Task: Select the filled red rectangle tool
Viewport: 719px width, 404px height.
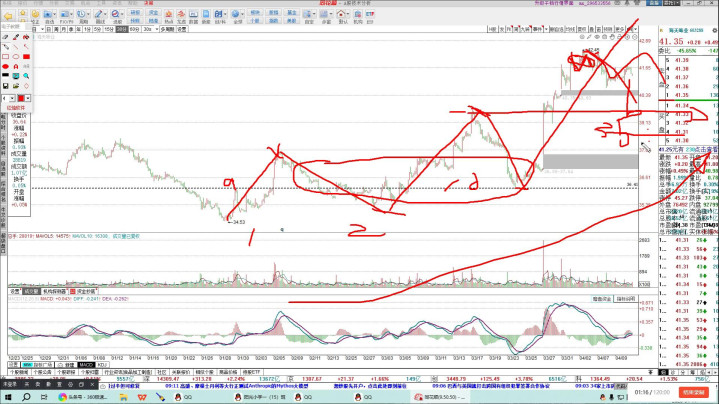Action: click(x=26, y=56)
